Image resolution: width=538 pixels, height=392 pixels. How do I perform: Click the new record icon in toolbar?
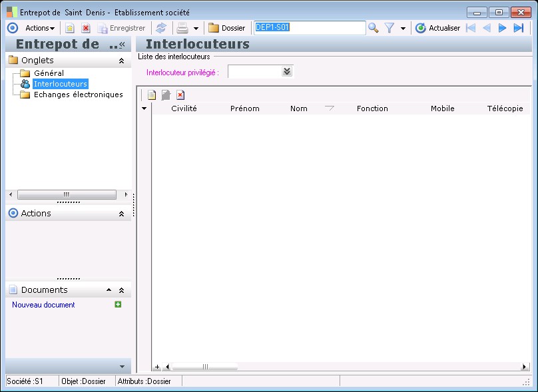(x=70, y=28)
